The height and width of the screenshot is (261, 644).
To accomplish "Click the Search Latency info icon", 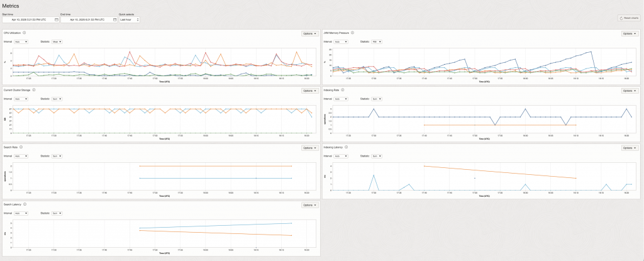I will [x=25, y=204].
